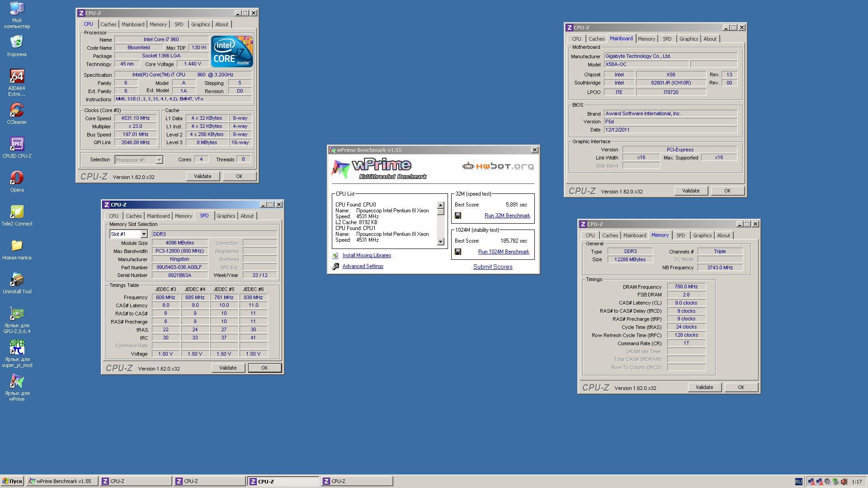Open the SPD tab in the Gigabyte mainboard window

click(667, 39)
